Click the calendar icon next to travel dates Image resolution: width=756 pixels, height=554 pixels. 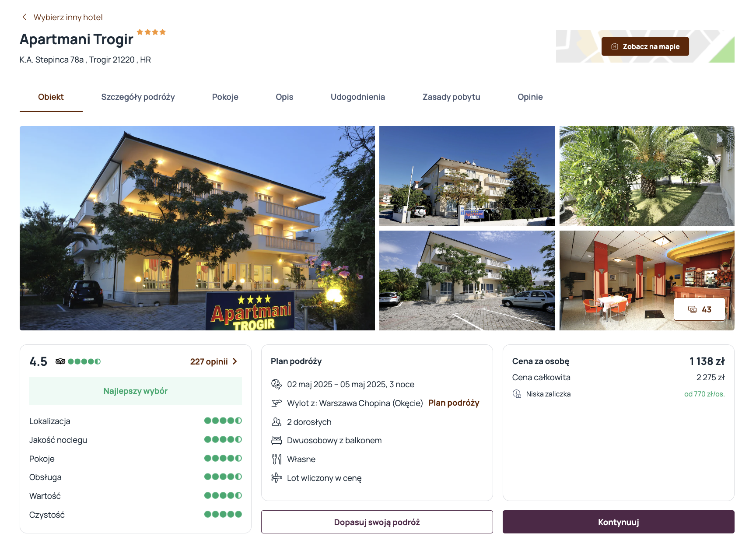coord(276,384)
